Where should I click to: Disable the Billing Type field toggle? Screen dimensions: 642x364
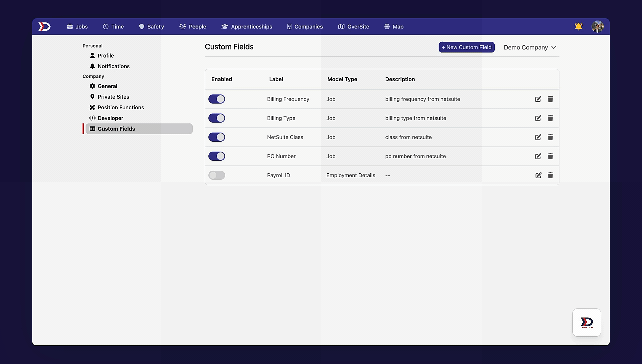point(217,118)
